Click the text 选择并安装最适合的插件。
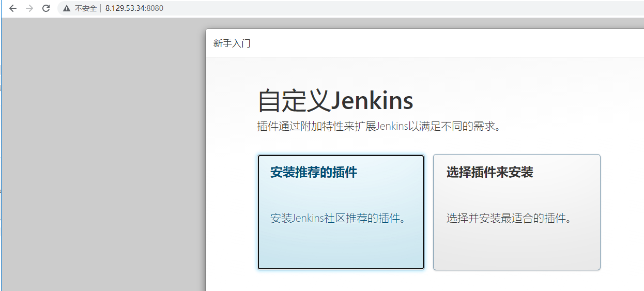 click(x=510, y=218)
